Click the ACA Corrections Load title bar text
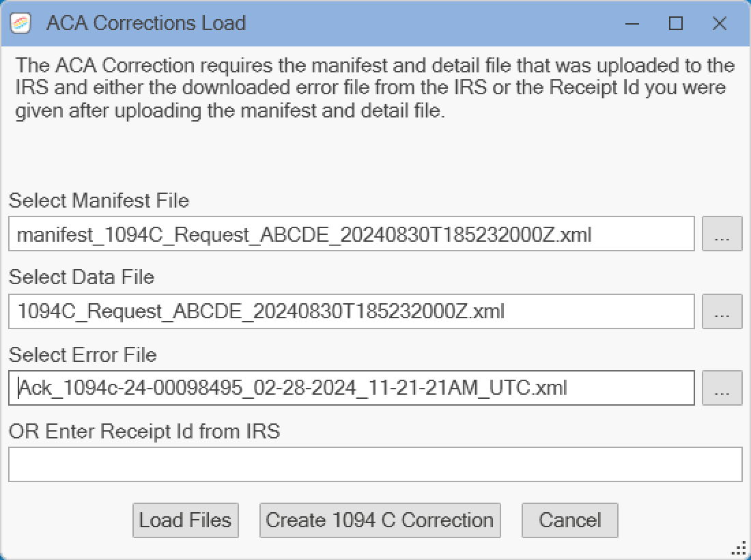The height and width of the screenshot is (560, 751). coord(146,23)
